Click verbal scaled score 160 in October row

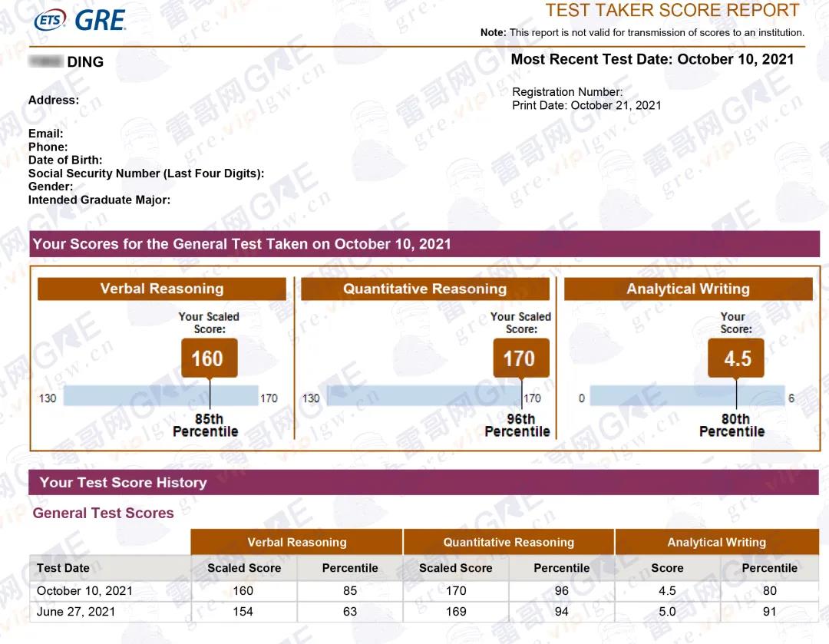pyautogui.click(x=243, y=590)
